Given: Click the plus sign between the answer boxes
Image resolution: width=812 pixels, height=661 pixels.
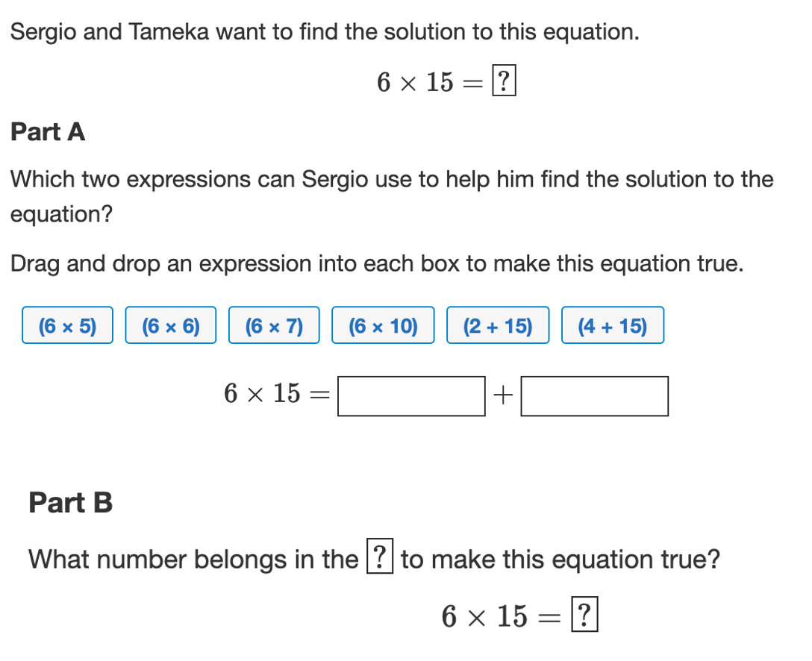Looking at the screenshot, I should [x=503, y=396].
